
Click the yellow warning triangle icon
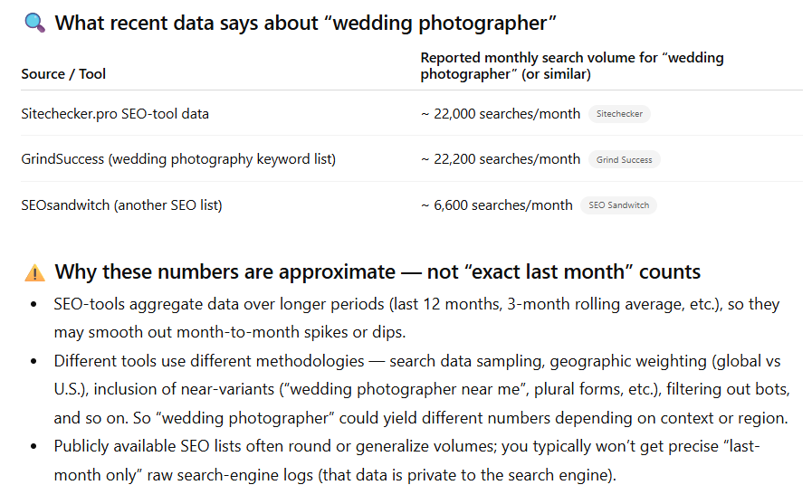pyautogui.click(x=34, y=272)
